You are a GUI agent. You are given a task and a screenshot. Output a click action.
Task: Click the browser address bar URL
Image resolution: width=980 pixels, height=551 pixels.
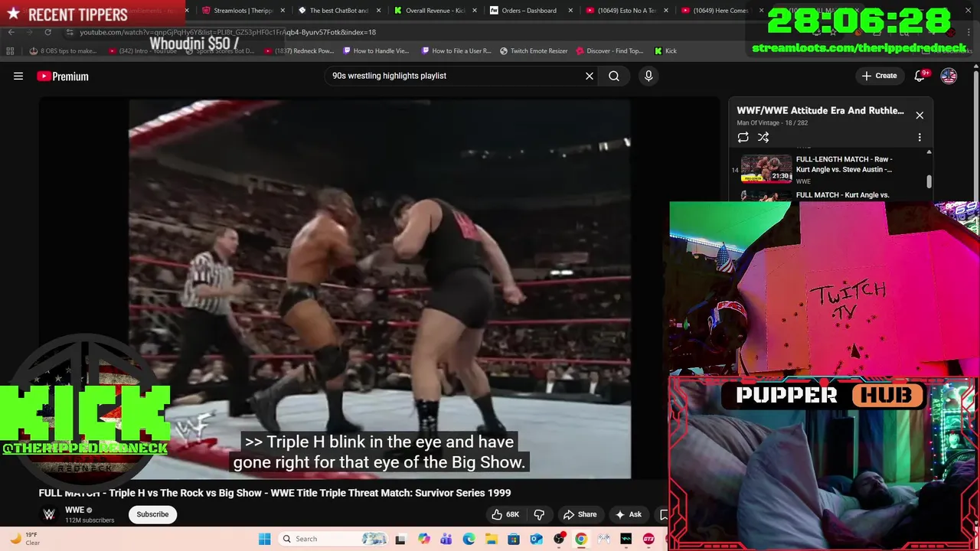click(227, 32)
